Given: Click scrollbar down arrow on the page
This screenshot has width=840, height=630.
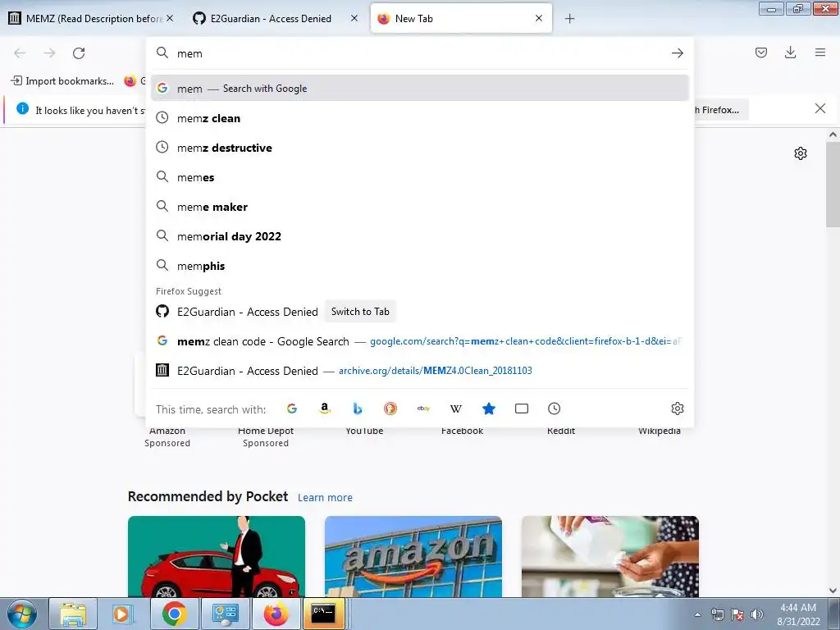Looking at the screenshot, I should (833, 591).
